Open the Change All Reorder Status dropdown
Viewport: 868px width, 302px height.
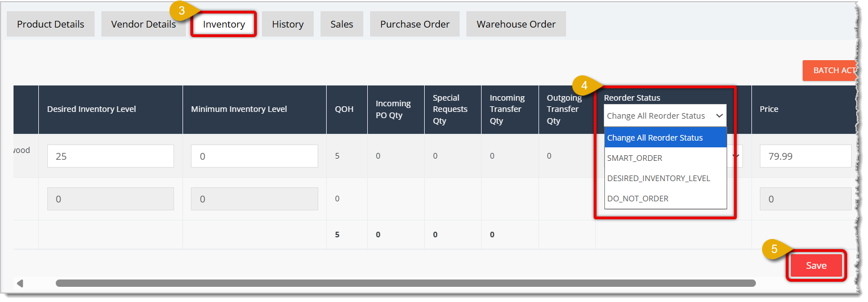(x=665, y=115)
